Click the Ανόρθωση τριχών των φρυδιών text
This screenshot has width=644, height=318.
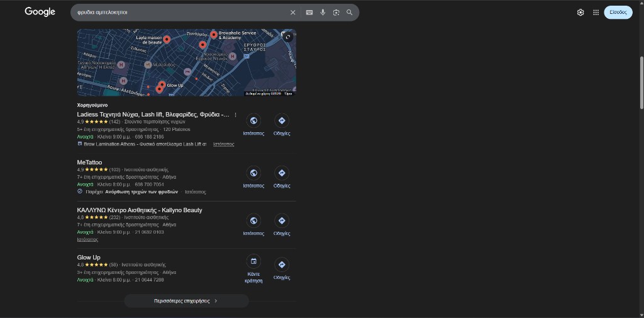point(142,191)
